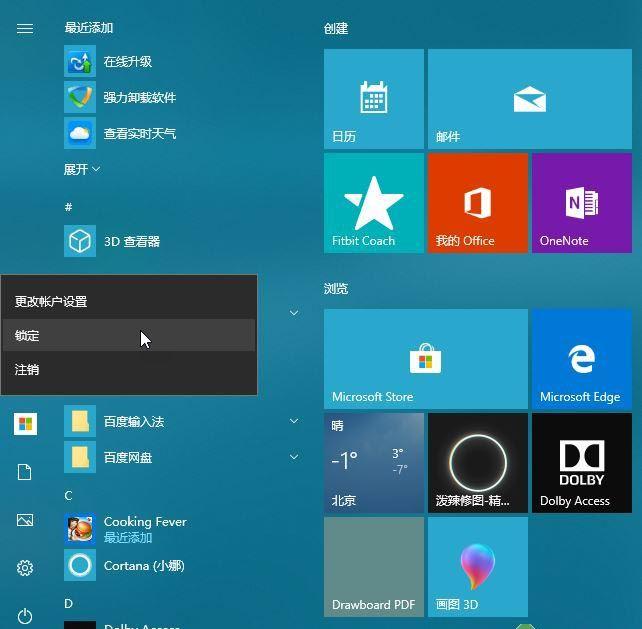The image size is (642, 629).
Task: Open Documents from the left sidebar
Action: click(x=25, y=472)
